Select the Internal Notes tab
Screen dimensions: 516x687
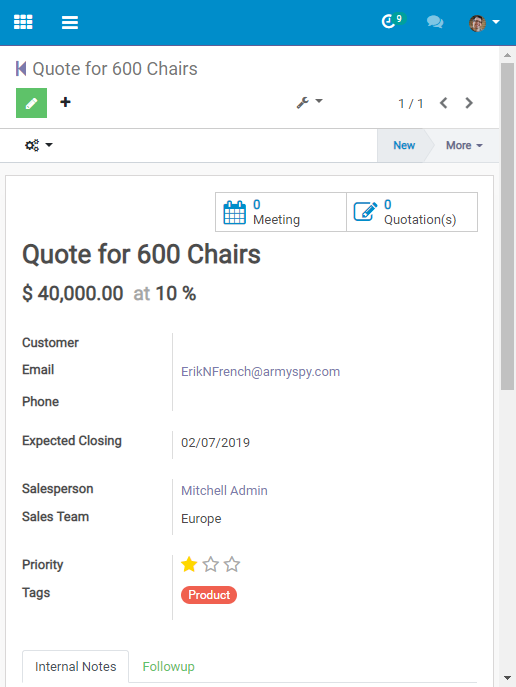76,666
